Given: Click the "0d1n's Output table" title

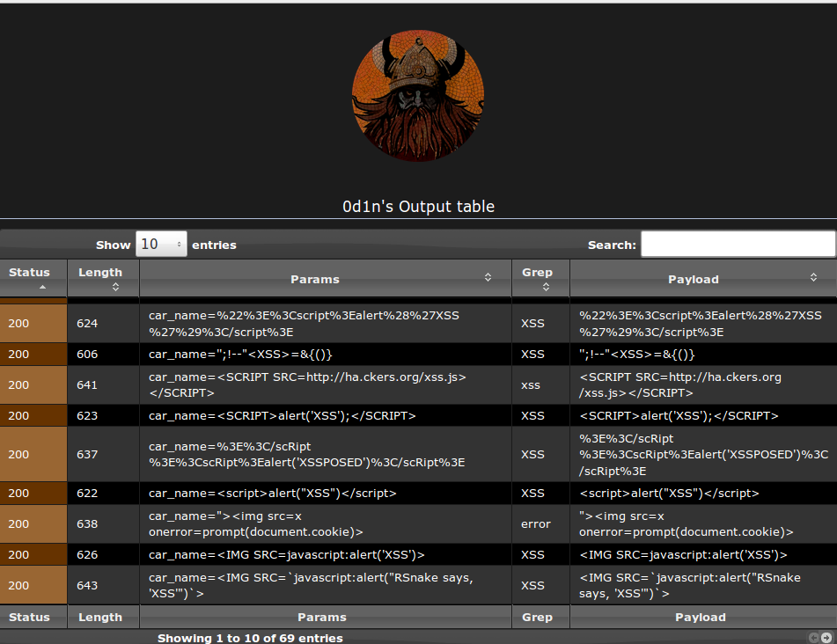Looking at the screenshot, I should tap(419, 207).
